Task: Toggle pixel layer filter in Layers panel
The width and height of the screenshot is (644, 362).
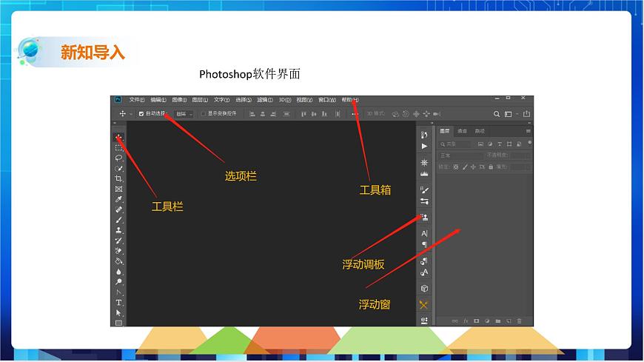Action: (480, 144)
